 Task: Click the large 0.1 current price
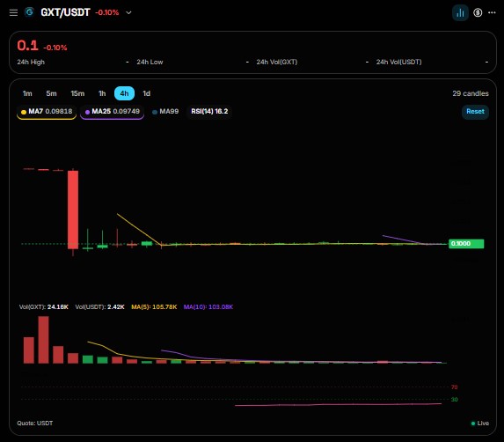(x=27, y=46)
